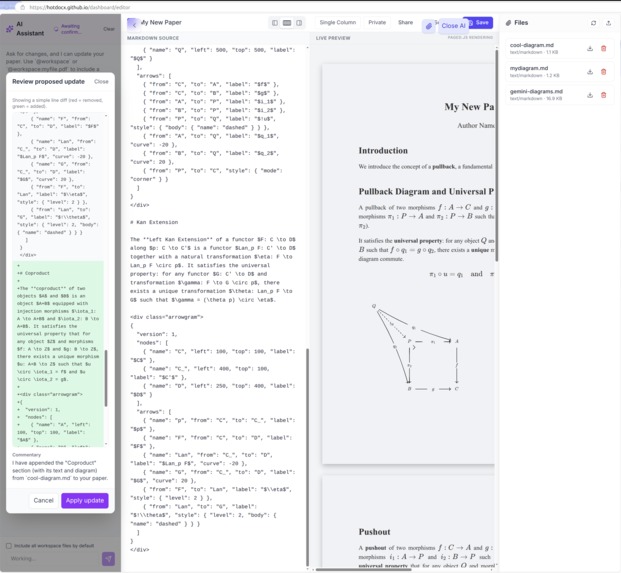The width and height of the screenshot is (621, 573).
Task: Upload a file to Files panel
Action: (x=608, y=23)
